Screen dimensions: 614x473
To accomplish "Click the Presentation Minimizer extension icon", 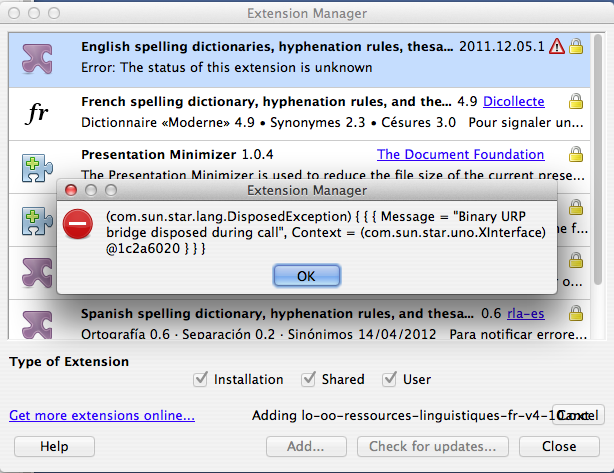I will pyautogui.click(x=37, y=166).
